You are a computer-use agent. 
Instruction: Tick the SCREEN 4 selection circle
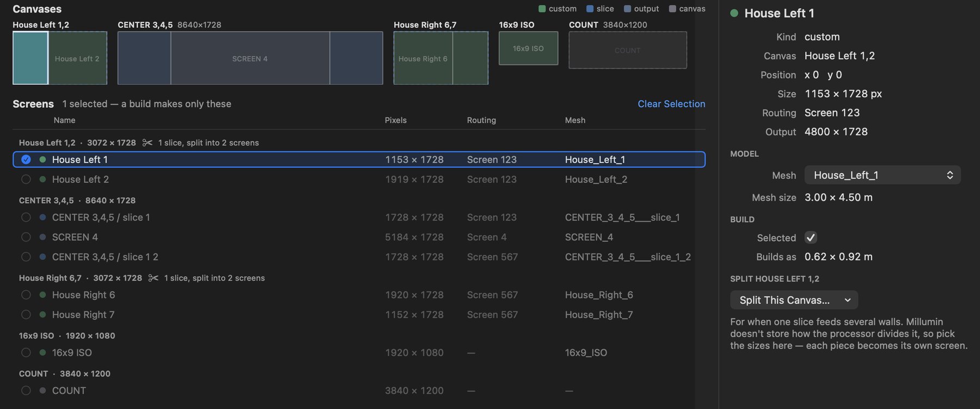pyautogui.click(x=26, y=237)
